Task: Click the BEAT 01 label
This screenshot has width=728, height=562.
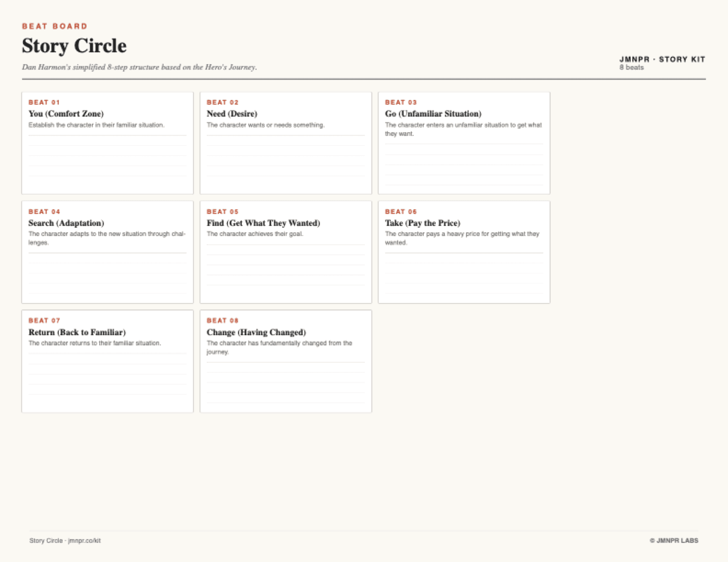Action: click(44, 102)
